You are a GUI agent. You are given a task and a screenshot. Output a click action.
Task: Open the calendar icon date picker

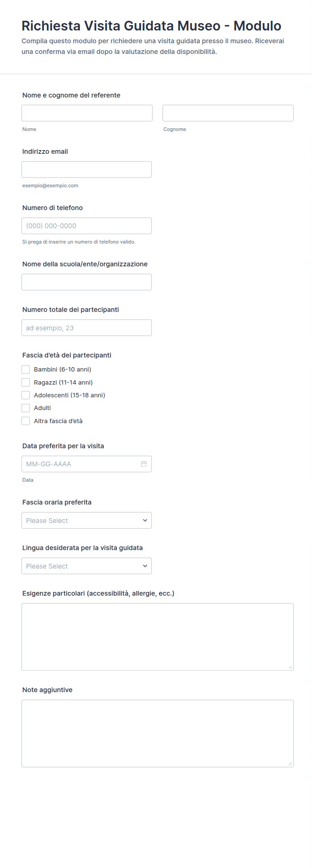coord(144,464)
